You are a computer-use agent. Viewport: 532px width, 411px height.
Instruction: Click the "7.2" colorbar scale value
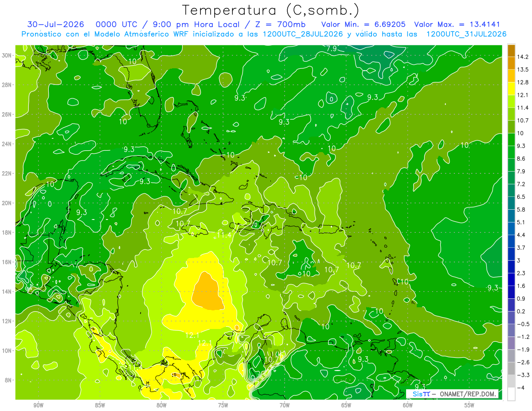[522, 184]
